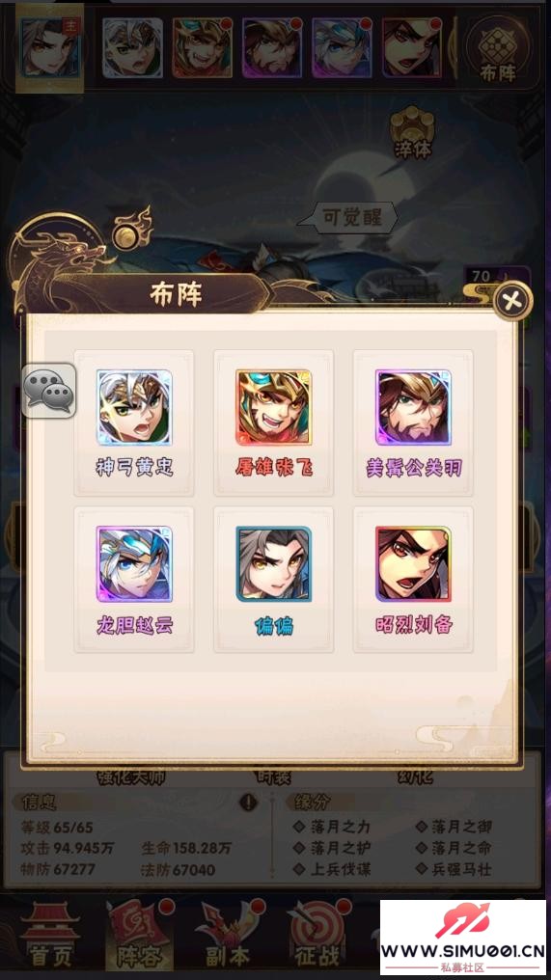
Task: Select the 神弓黄忠 hero slot
Action: [134, 423]
